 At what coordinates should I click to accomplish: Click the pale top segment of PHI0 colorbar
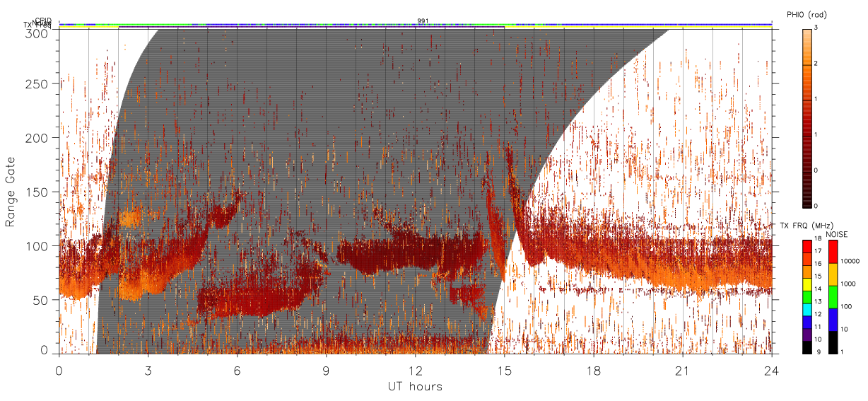pyautogui.click(x=807, y=47)
